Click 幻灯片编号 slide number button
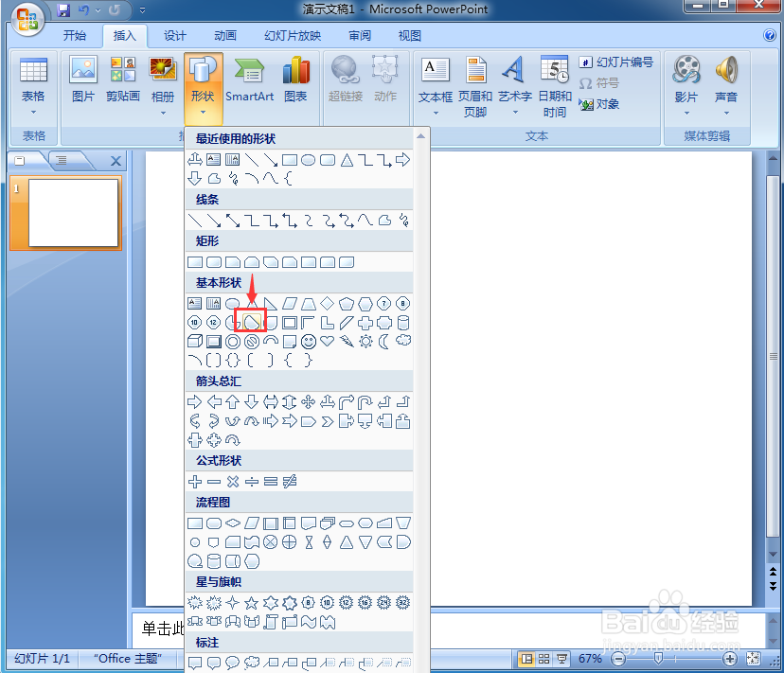This screenshot has width=784, height=673. (x=616, y=62)
